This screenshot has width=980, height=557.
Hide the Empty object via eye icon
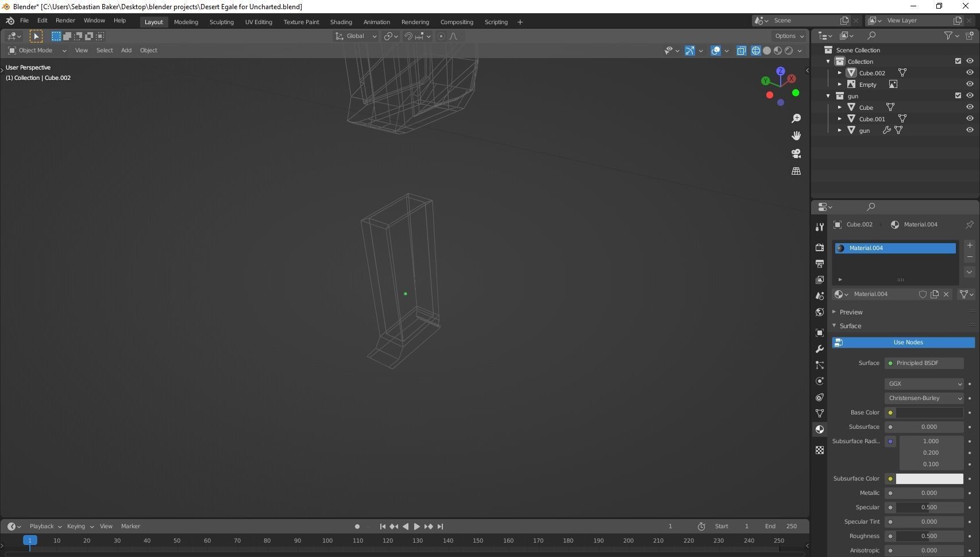click(970, 84)
